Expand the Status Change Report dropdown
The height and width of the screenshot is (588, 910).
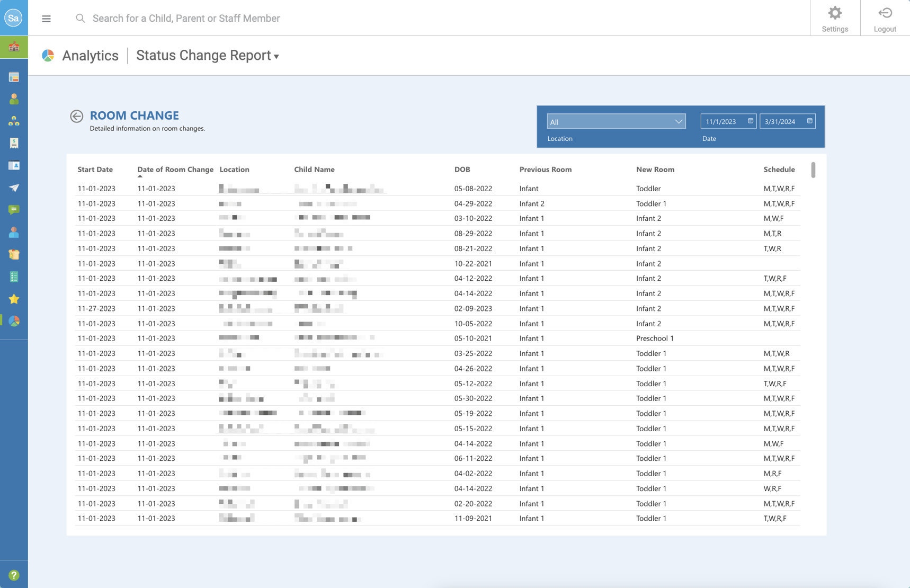click(208, 56)
